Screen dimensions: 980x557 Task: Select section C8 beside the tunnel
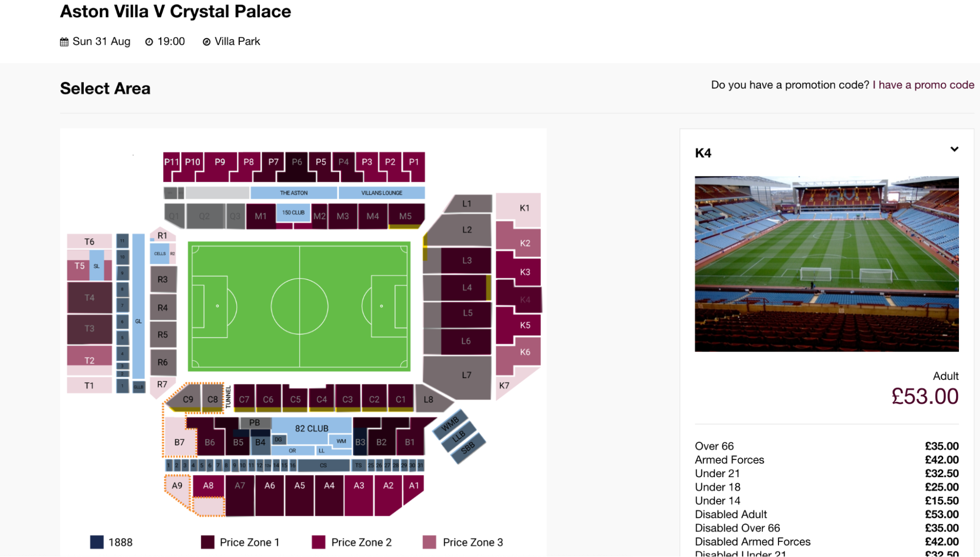(213, 399)
